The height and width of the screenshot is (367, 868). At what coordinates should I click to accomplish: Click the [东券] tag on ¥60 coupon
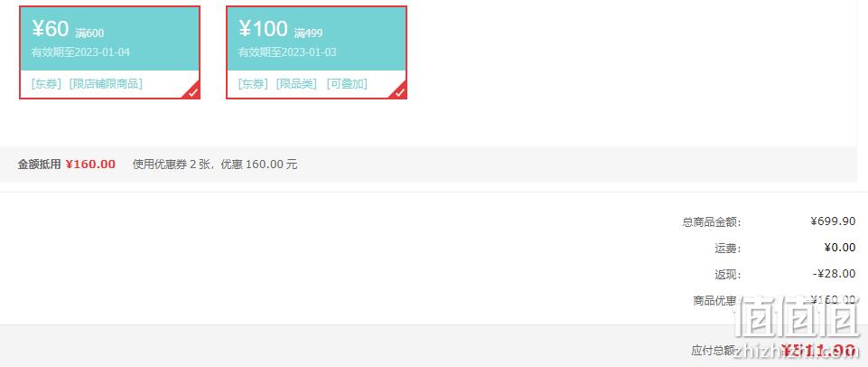pos(46,84)
